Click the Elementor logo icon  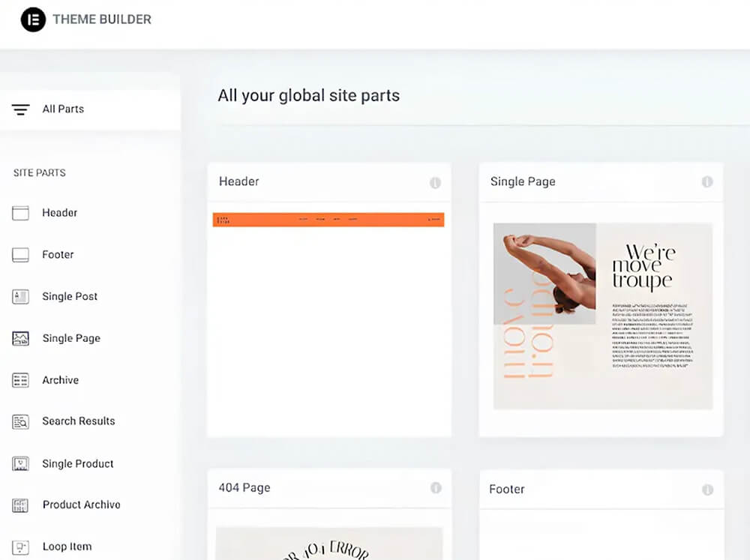33,19
